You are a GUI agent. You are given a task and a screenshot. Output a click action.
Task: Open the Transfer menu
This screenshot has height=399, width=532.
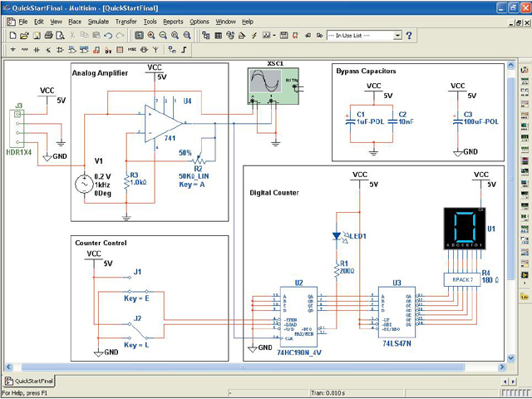[x=126, y=22]
